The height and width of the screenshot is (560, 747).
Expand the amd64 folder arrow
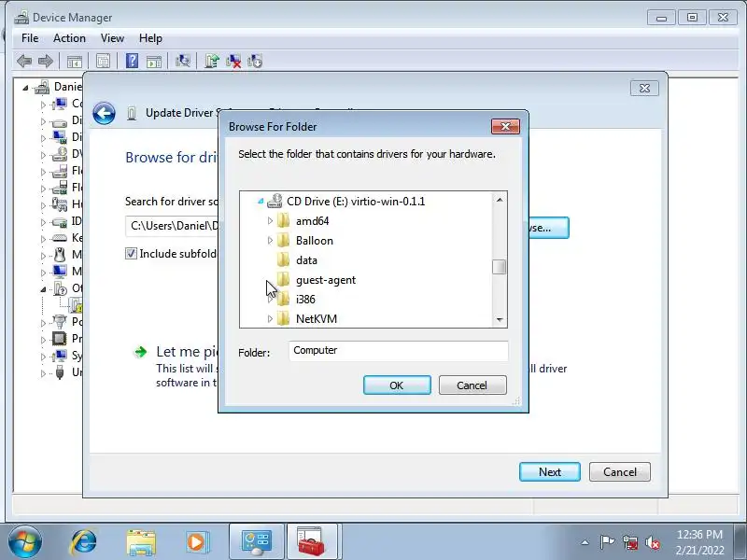coord(270,221)
